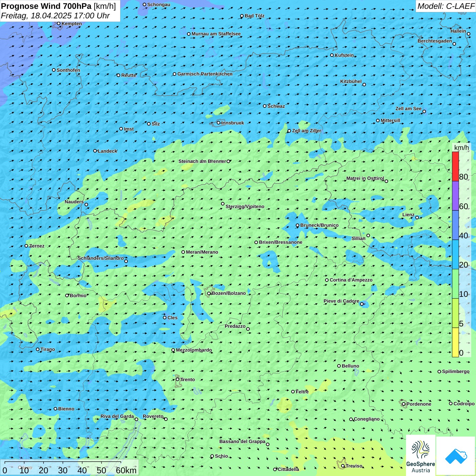The width and height of the screenshot is (476, 476).
Task: Click the Trento city marker
Action: coord(177,379)
